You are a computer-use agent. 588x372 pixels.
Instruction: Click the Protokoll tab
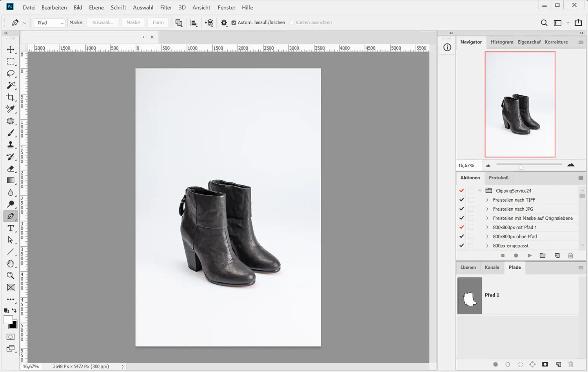[498, 178]
